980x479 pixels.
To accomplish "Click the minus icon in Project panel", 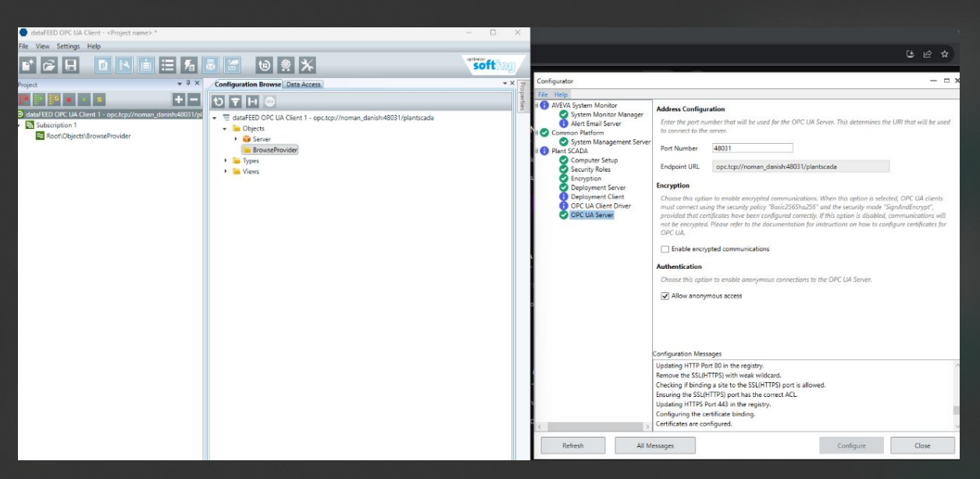I will click(194, 99).
